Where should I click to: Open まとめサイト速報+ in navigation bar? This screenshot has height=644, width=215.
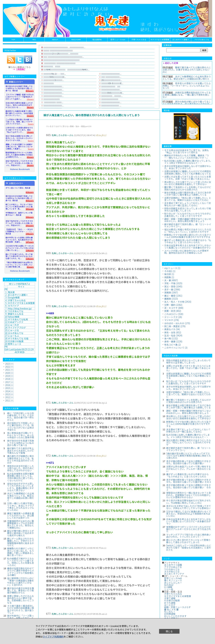click(181, 39)
